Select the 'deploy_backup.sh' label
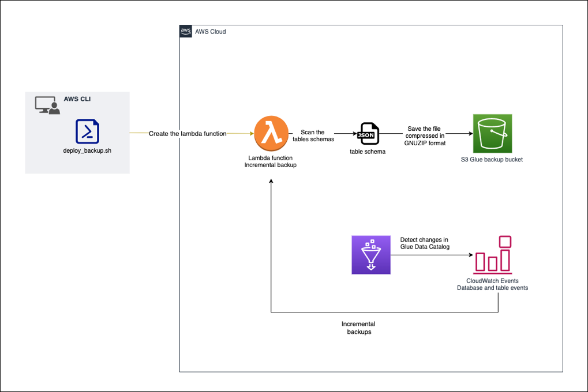Viewport: 588px width, 392px height. (87, 150)
